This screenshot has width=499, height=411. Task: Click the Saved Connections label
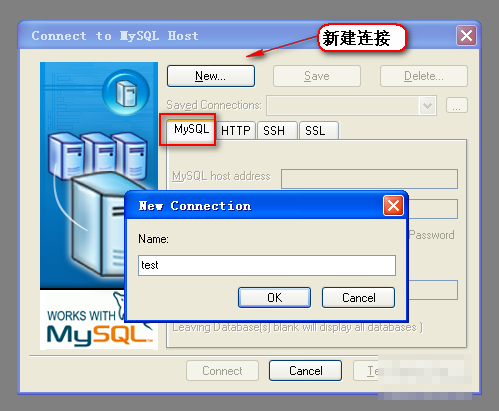(214, 105)
